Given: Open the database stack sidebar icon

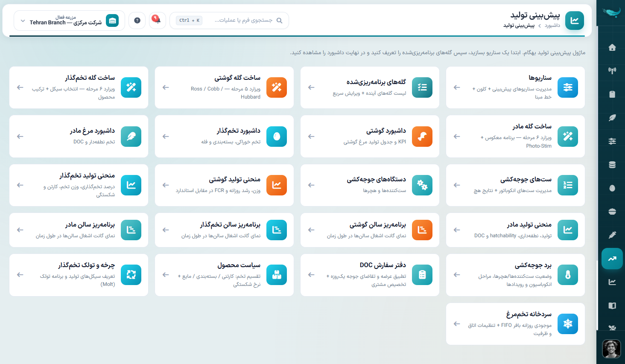Looking at the screenshot, I should pos(612,165).
